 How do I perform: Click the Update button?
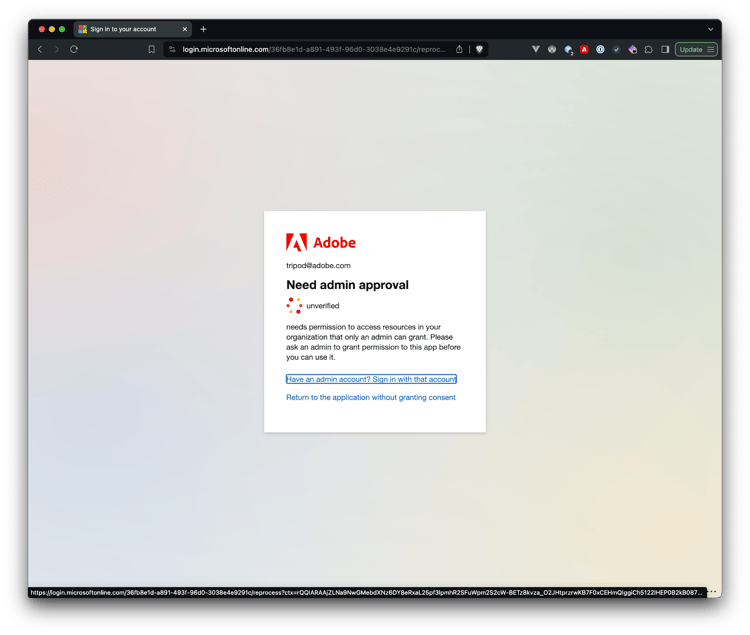(x=696, y=49)
